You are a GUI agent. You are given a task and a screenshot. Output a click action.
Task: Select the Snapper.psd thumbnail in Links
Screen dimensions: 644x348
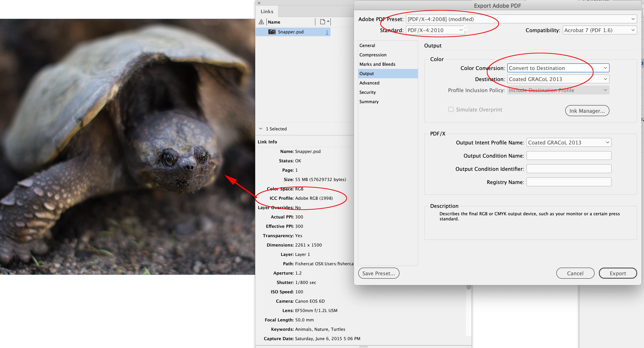pyautogui.click(x=272, y=32)
